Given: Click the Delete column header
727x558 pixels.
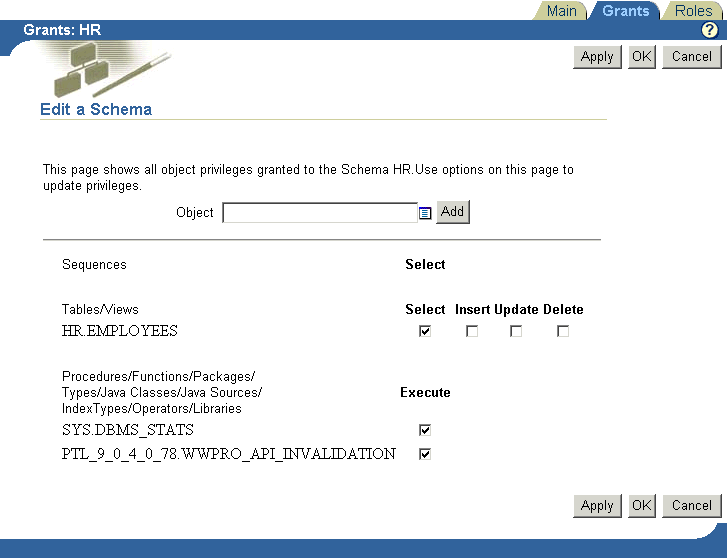Looking at the screenshot, I should [563, 309].
